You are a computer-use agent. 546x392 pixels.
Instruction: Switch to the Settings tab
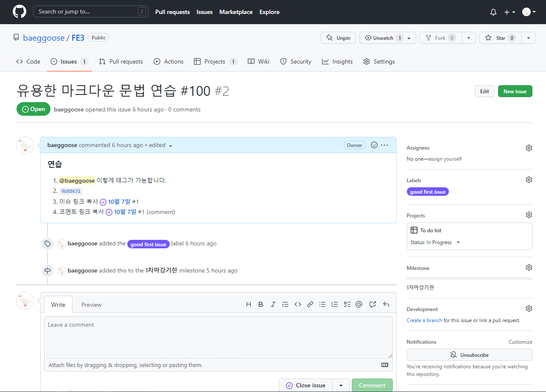click(379, 61)
